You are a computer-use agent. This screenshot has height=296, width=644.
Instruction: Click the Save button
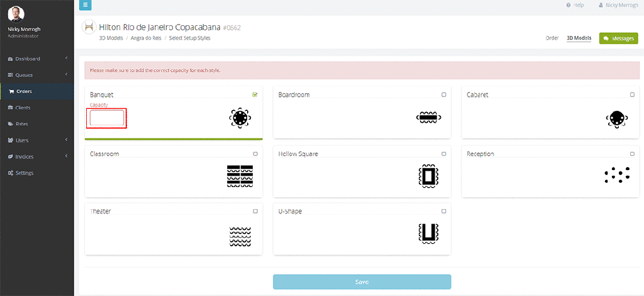[x=362, y=282]
